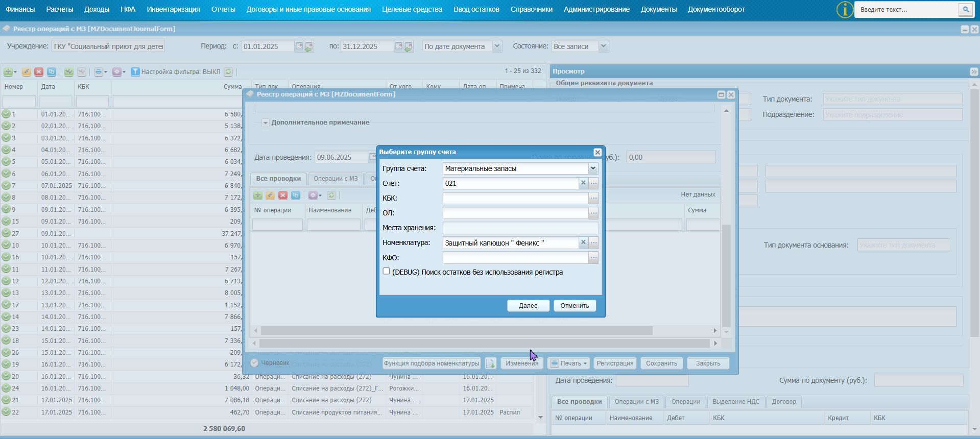The width and height of the screenshot is (980, 439).
Task: Click the filter funnel icon
Action: click(135, 72)
